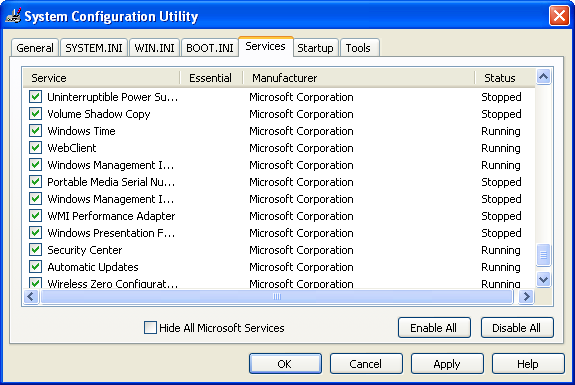This screenshot has height=385, width=575.
Task: Select the Services tab
Action: tap(265, 47)
